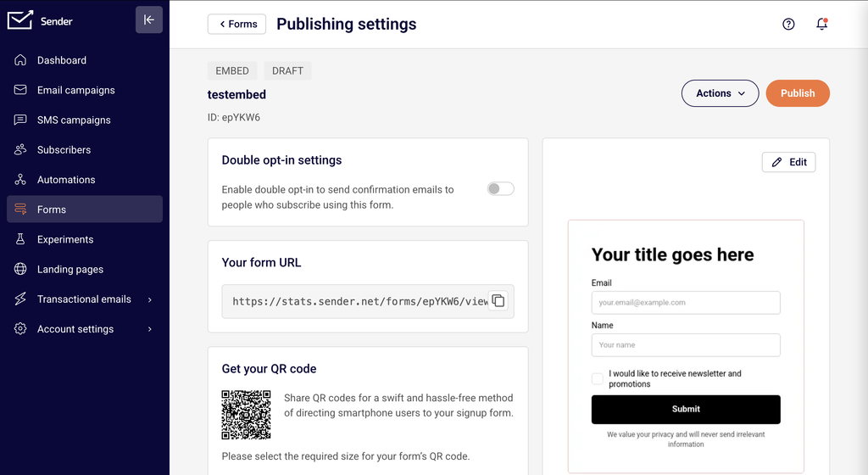Image resolution: width=868 pixels, height=475 pixels.
Task: Click the Landing pages globe icon
Action: [20, 269]
